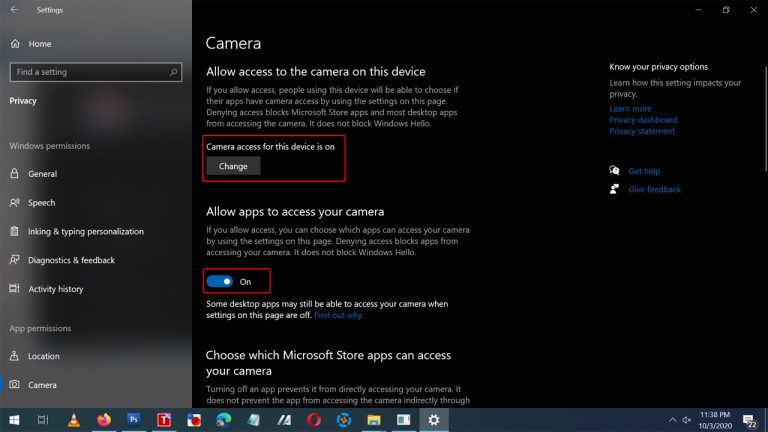Go to Activity history
768x432 pixels.
[55, 289]
